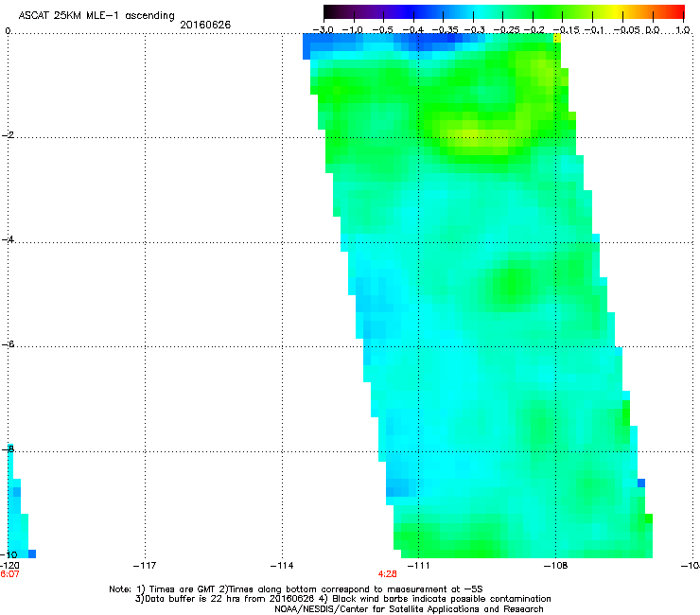Click the colorbar label -0.1
Image resolution: width=700 pixels, height=615 pixels.
click(594, 30)
